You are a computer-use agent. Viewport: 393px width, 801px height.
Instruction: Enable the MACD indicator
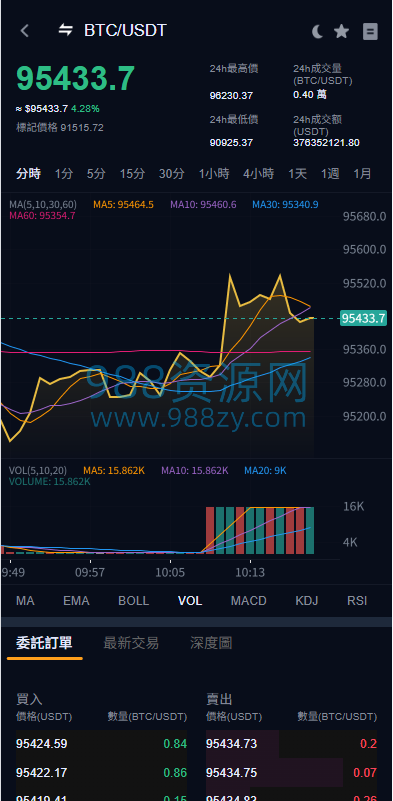[x=248, y=601]
